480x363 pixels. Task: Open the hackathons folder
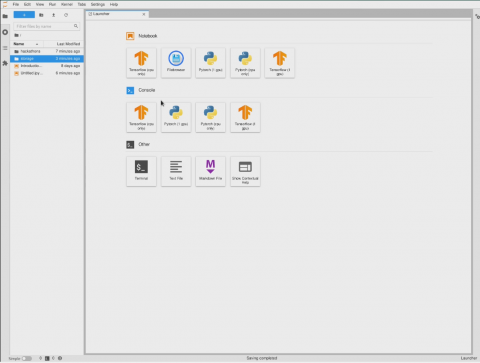(x=47, y=51)
